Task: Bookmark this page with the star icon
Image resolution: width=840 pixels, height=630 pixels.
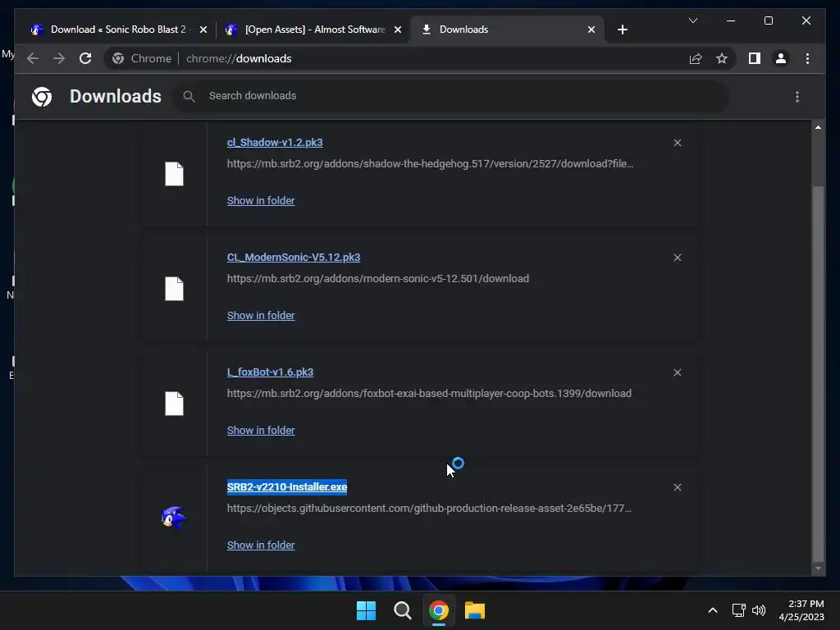Action: (722, 58)
